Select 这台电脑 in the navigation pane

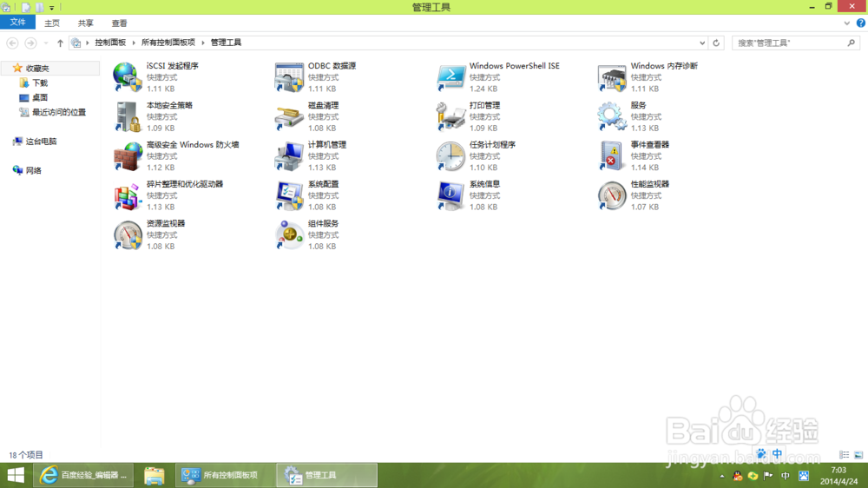[x=41, y=142]
